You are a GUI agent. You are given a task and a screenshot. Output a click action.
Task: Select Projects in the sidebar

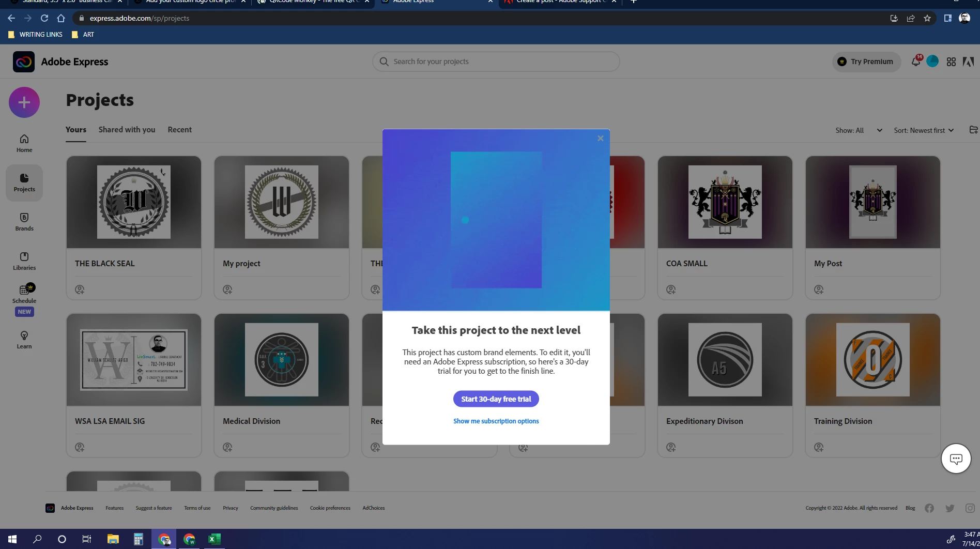(x=24, y=183)
